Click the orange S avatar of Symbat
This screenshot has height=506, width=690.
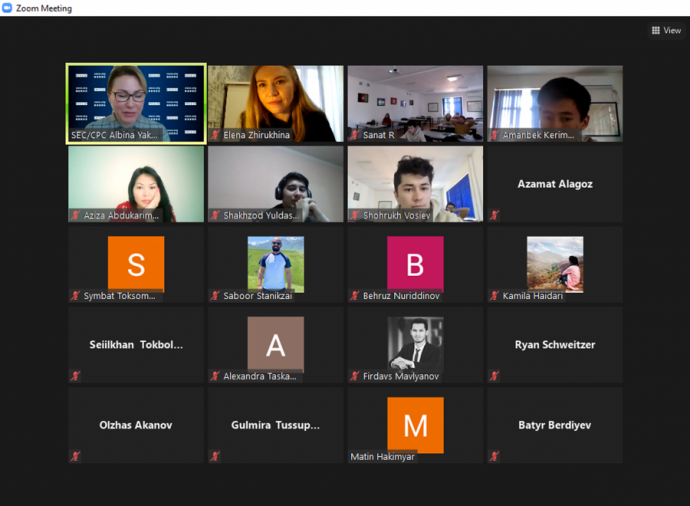[136, 264]
